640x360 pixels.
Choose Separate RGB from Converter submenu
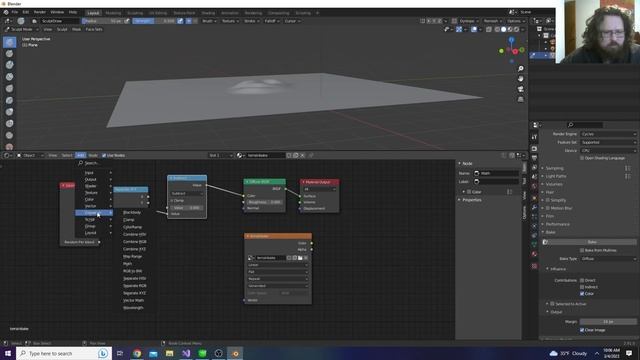(x=134, y=286)
